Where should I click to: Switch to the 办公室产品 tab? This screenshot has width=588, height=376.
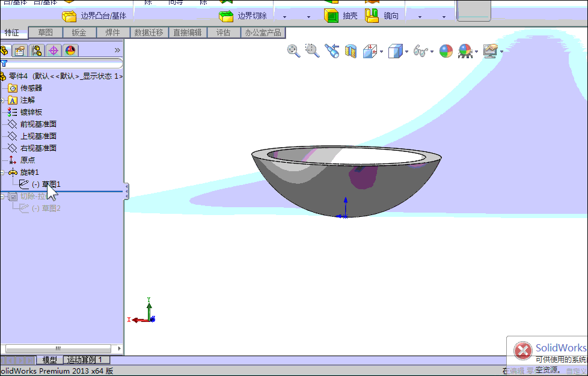pyautogui.click(x=263, y=32)
